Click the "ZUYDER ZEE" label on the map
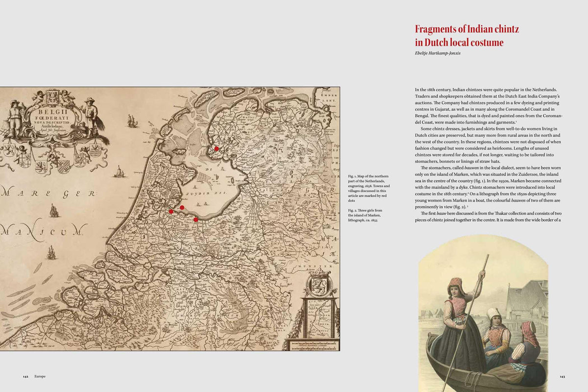Viewport: 588px width, 392px height. pyautogui.click(x=207, y=193)
